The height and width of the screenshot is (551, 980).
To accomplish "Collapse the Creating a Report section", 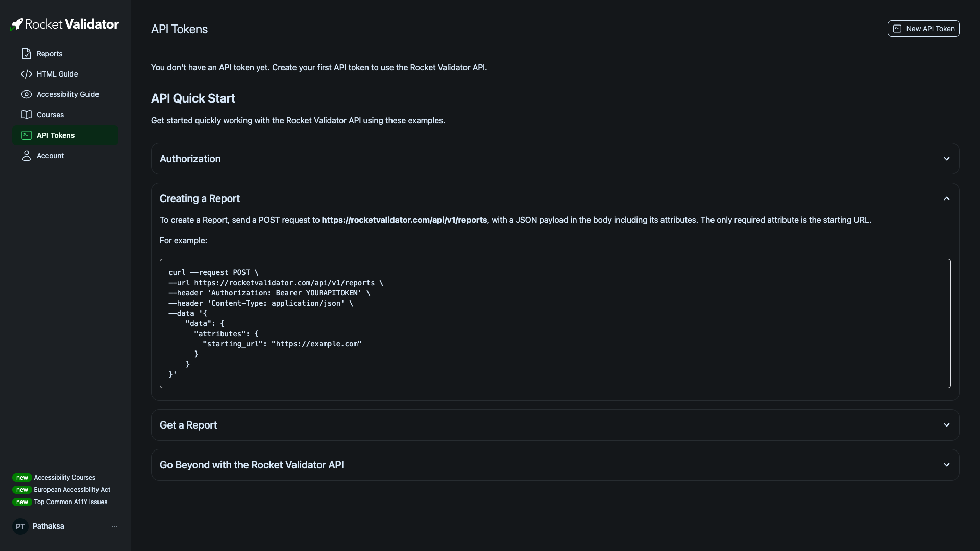I will (x=946, y=198).
